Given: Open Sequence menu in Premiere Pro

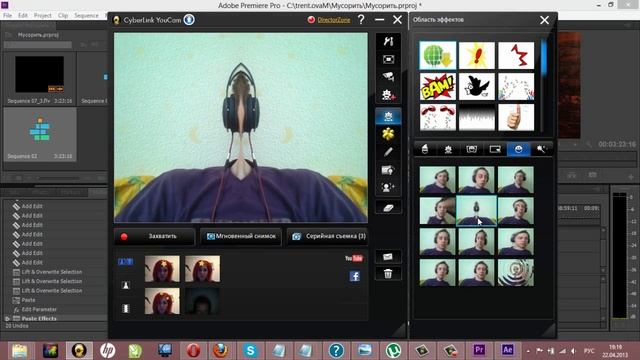Looking at the screenshot, I should (86, 16).
